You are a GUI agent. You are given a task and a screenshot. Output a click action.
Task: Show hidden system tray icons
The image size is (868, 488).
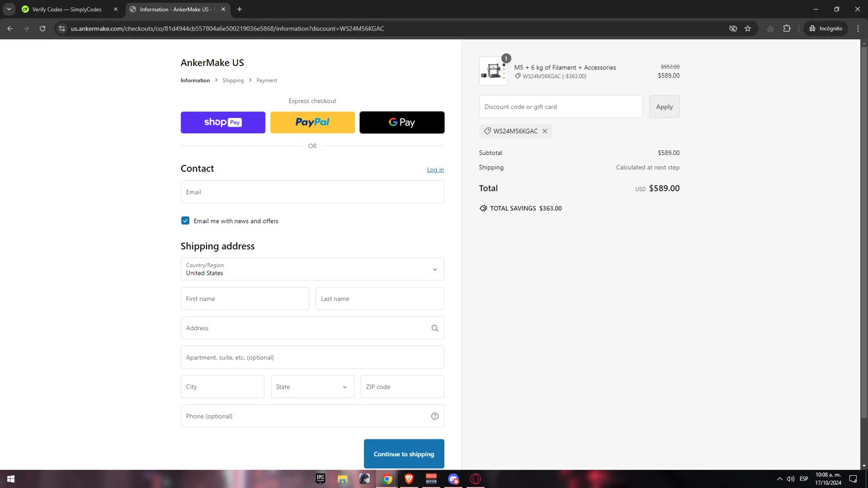[x=779, y=479]
